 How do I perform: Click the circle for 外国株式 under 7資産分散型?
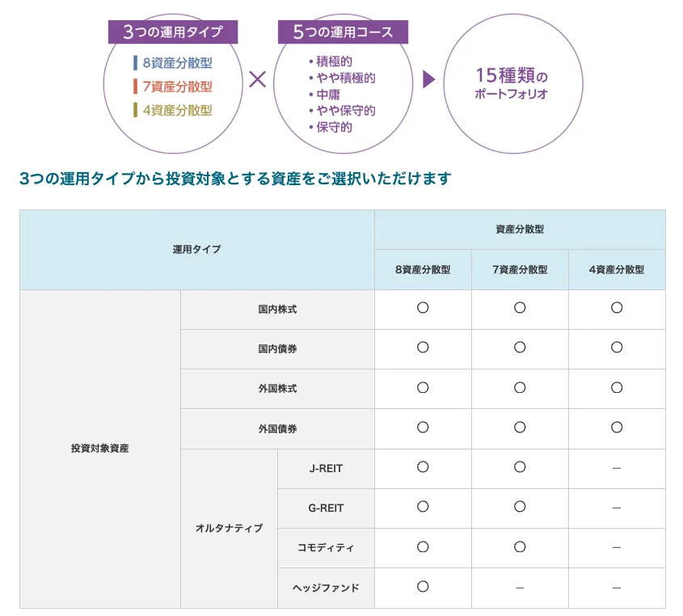(520, 387)
